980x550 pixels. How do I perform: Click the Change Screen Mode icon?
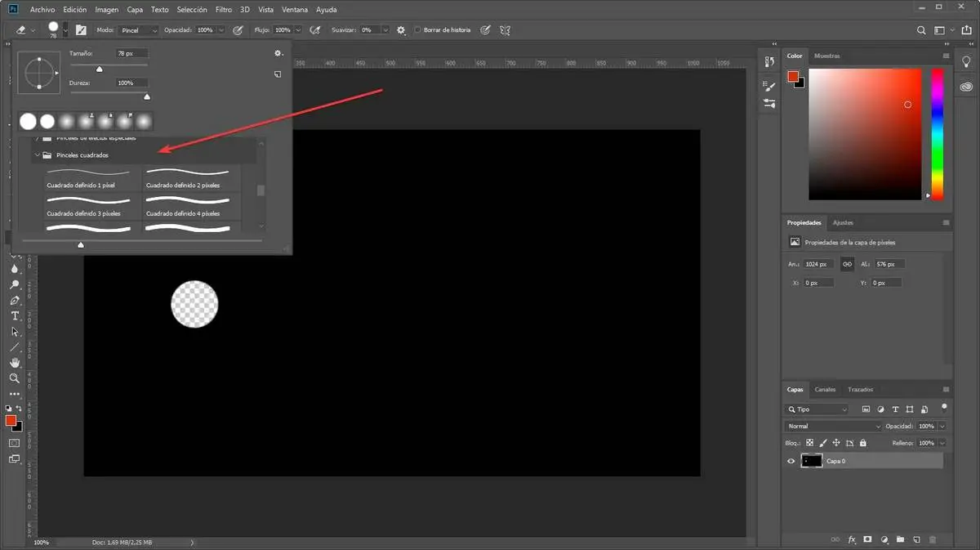click(14, 459)
